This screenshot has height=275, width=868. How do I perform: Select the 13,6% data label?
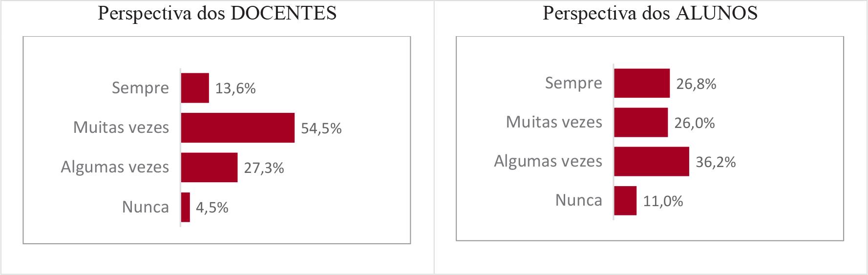pyautogui.click(x=235, y=88)
